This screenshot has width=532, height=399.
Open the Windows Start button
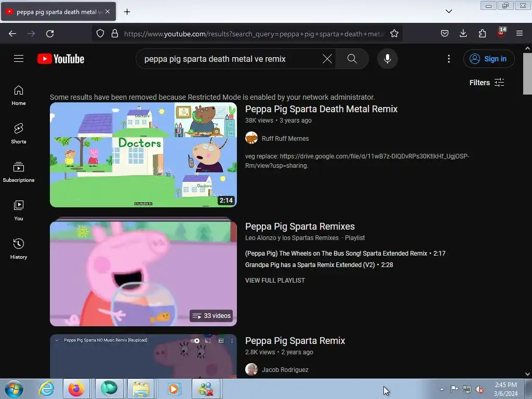(14, 389)
